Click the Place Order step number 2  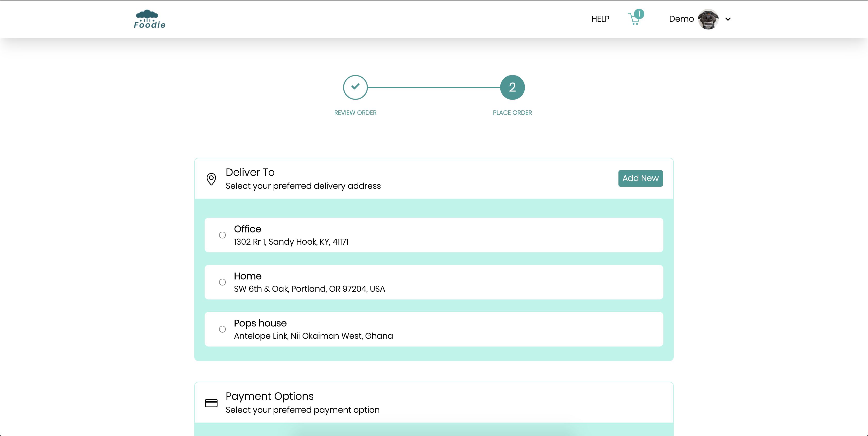512,87
